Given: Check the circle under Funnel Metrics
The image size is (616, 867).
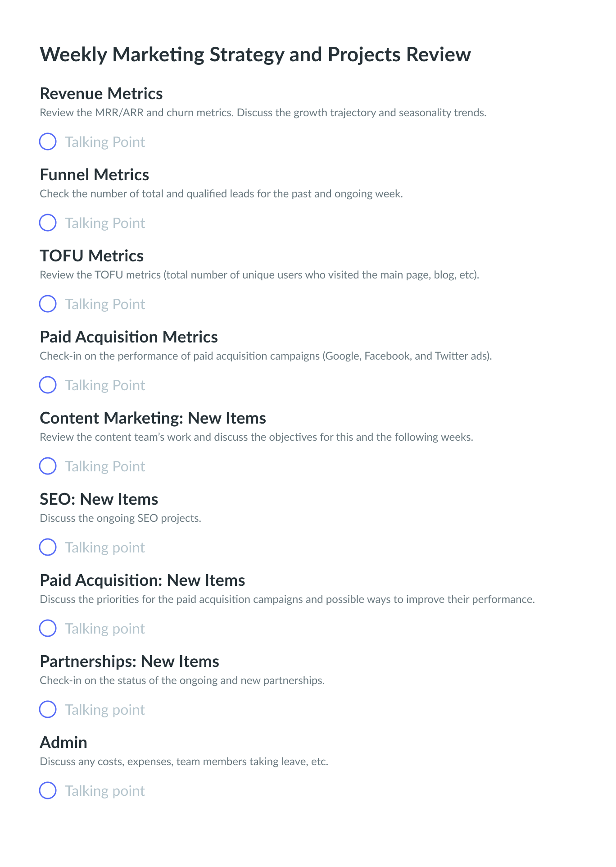Looking at the screenshot, I should (x=48, y=223).
